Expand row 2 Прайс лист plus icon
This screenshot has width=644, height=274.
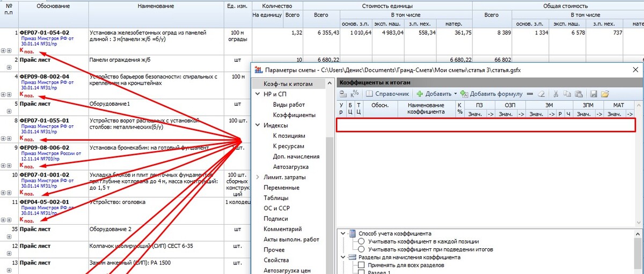tap(9, 66)
